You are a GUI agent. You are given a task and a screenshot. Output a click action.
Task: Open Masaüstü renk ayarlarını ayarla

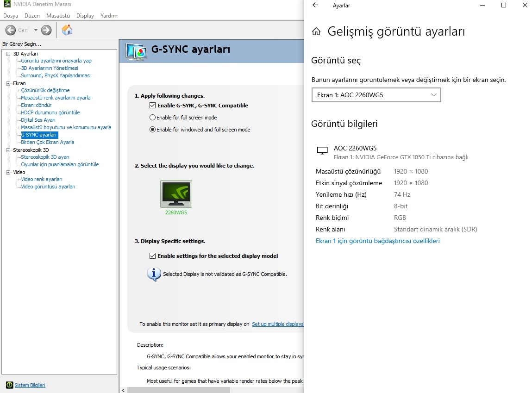56,98
